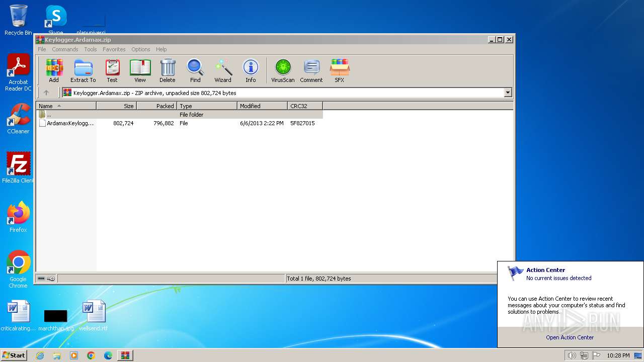Open the Favorites menu
Viewport: 644px width, 362px height.
coord(114,49)
